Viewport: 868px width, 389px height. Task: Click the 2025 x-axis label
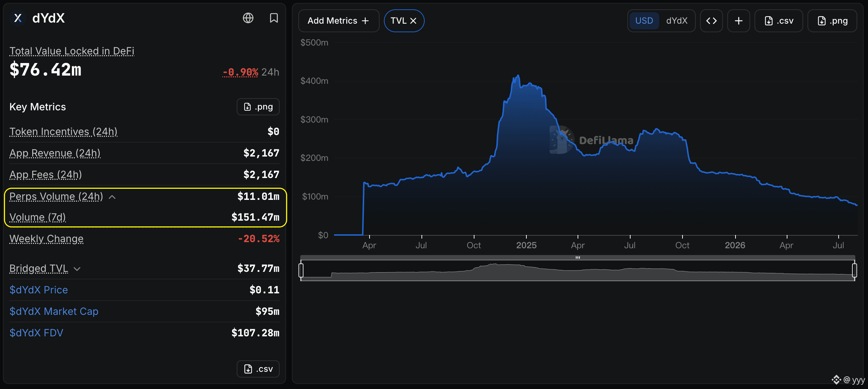526,245
